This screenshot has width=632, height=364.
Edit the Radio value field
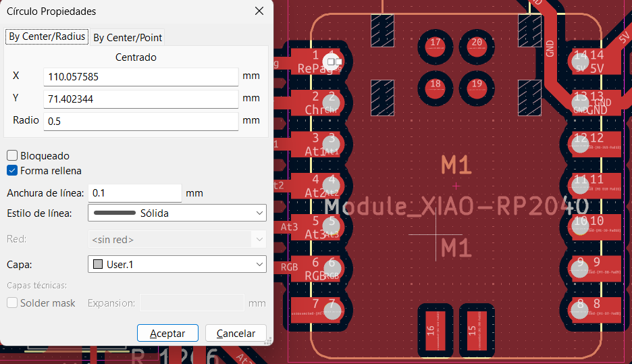(x=140, y=121)
